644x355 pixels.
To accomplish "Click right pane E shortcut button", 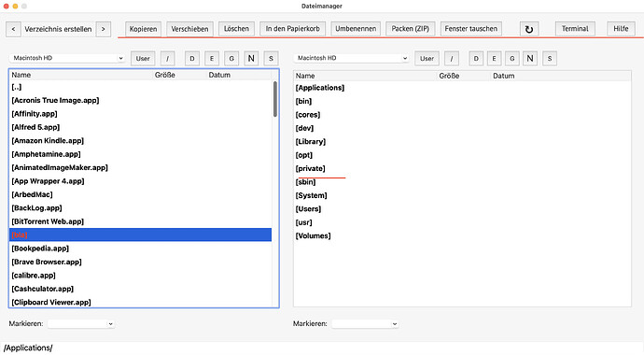I will 494,58.
